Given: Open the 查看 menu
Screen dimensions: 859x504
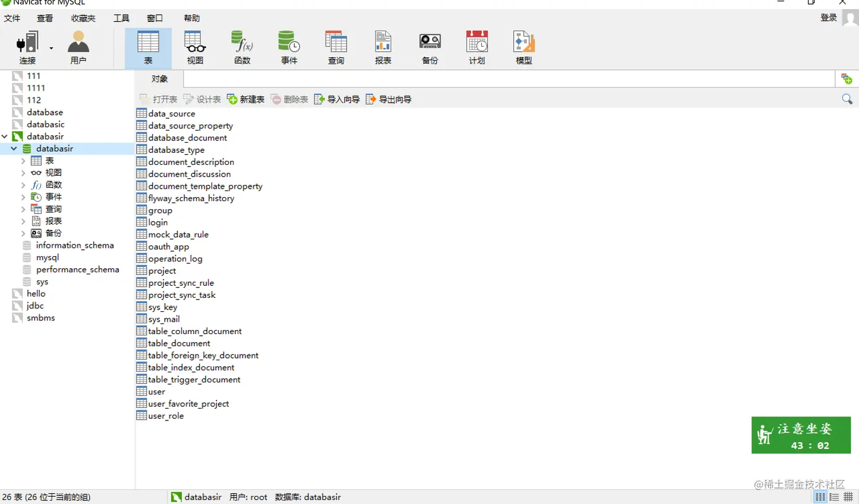Looking at the screenshot, I should click(45, 18).
